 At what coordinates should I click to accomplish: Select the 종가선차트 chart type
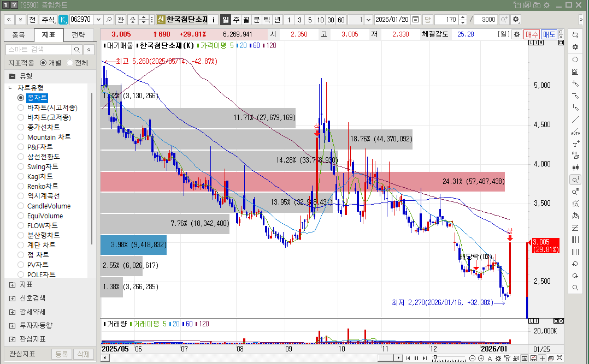[x=21, y=127]
